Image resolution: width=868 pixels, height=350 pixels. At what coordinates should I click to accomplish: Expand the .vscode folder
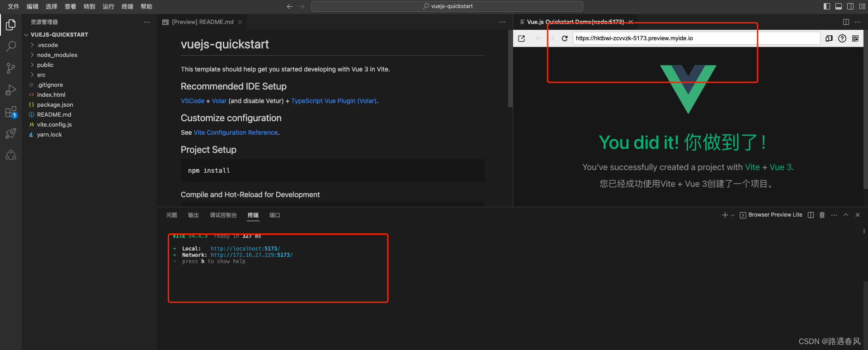(47, 45)
